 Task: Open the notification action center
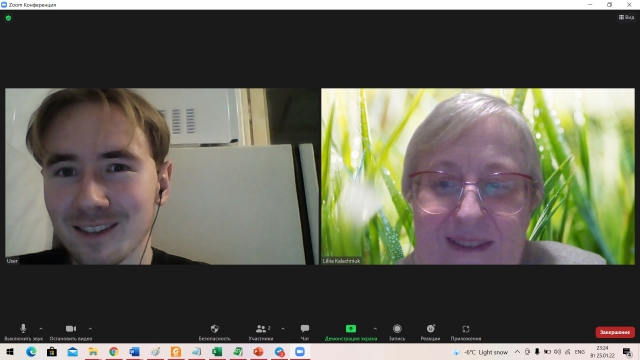point(627,352)
